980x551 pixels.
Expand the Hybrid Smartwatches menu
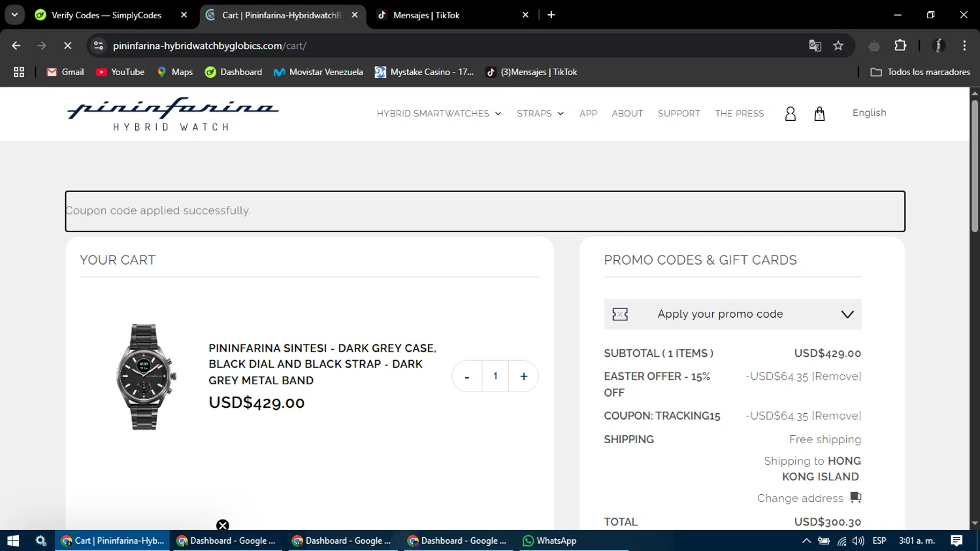click(x=439, y=114)
